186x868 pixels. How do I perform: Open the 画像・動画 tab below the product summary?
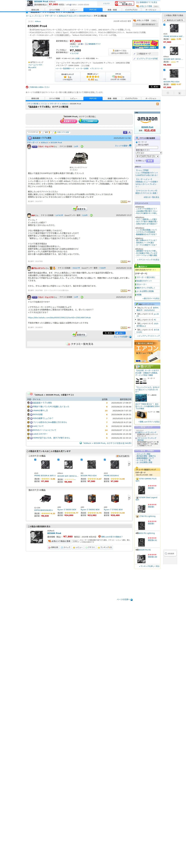point(112,99)
